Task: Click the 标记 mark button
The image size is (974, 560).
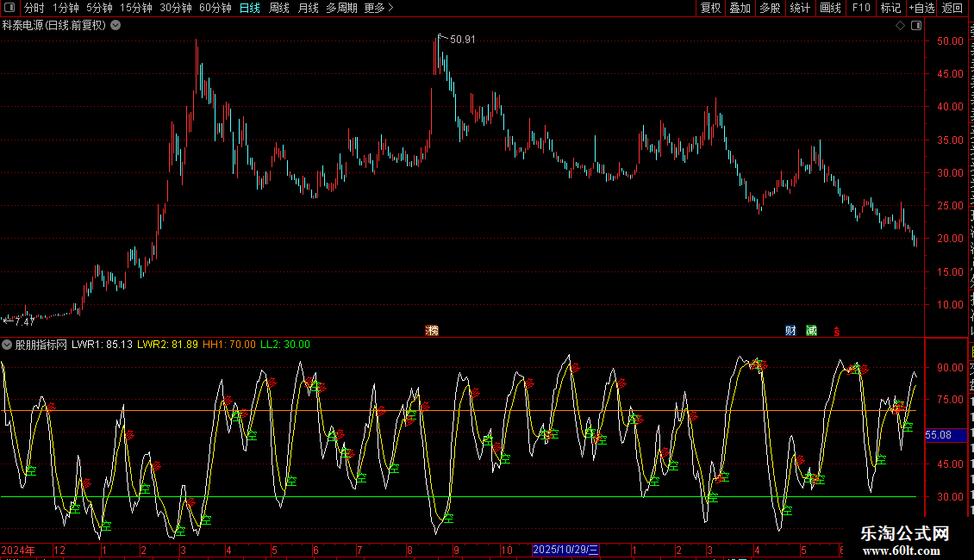Action: pos(890,8)
